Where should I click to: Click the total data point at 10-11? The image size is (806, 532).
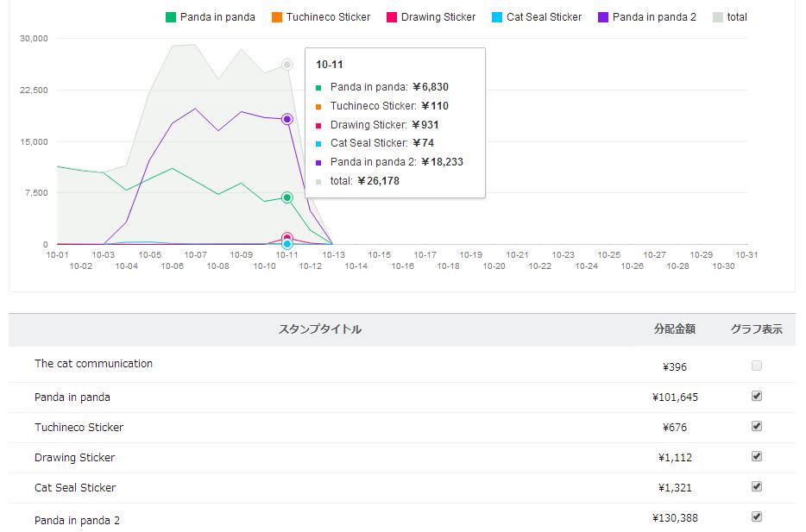(x=287, y=65)
